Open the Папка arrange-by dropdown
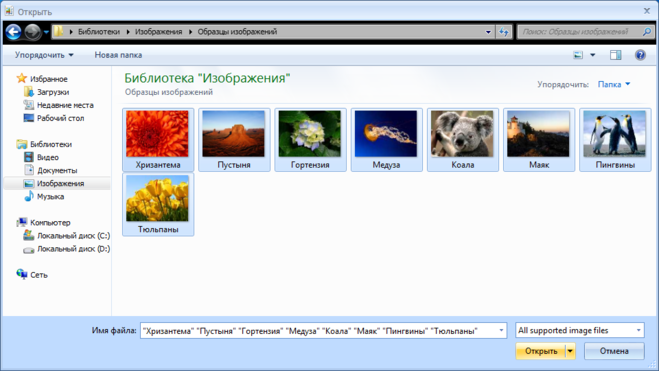The width and height of the screenshot is (659, 371). point(614,84)
